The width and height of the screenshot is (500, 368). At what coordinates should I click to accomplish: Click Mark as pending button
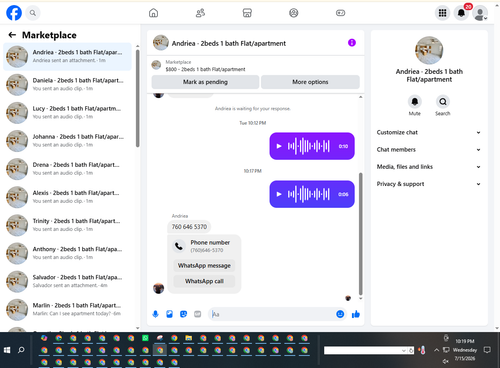click(x=205, y=82)
